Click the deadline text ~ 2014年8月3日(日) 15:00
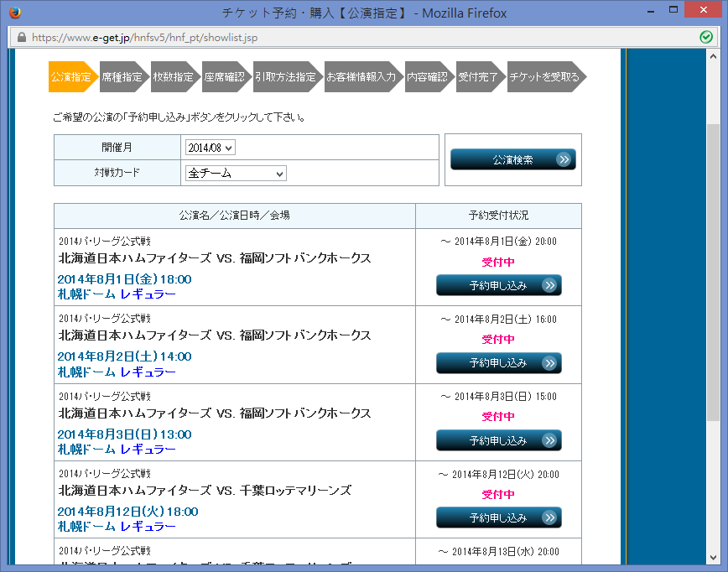 499,397
